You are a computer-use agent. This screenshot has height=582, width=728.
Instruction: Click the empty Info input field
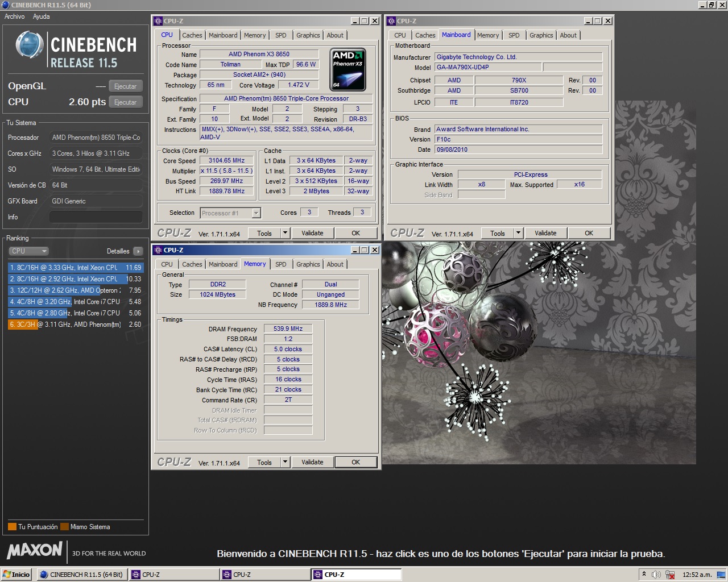(x=96, y=217)
